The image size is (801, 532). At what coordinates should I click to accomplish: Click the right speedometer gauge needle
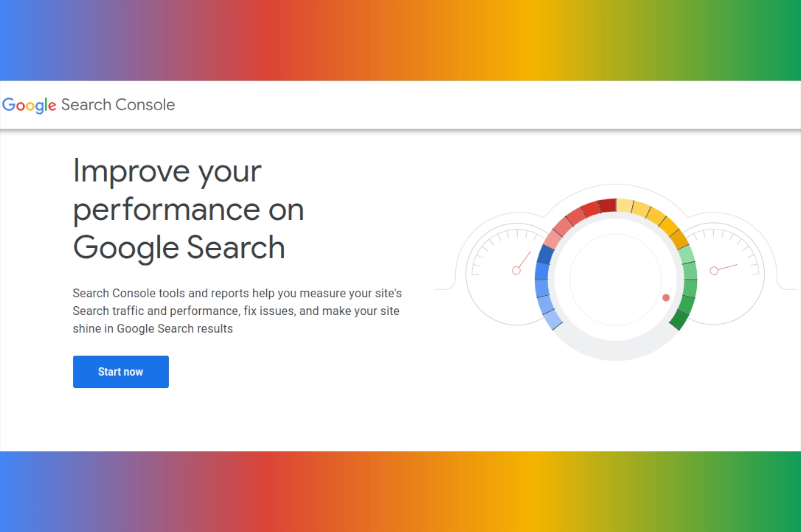(x=723, y=269)
